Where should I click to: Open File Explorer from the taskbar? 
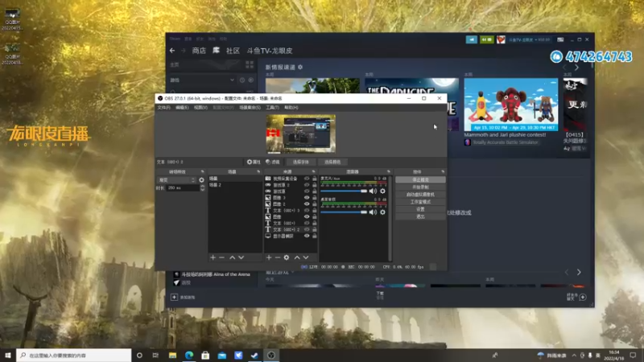coord(172,355)
